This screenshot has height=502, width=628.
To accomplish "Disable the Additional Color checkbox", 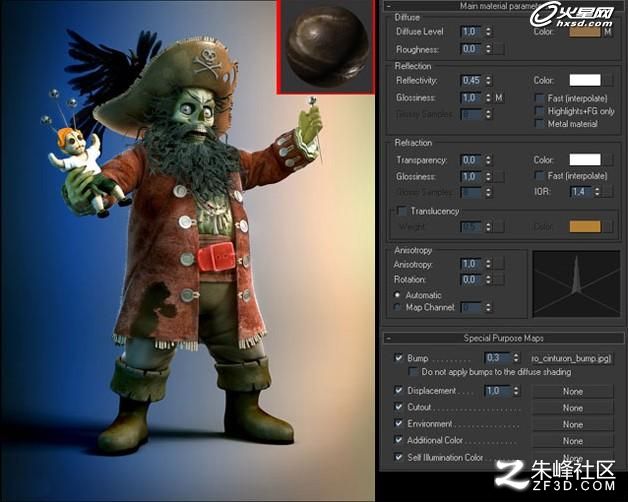I will 399,440.
